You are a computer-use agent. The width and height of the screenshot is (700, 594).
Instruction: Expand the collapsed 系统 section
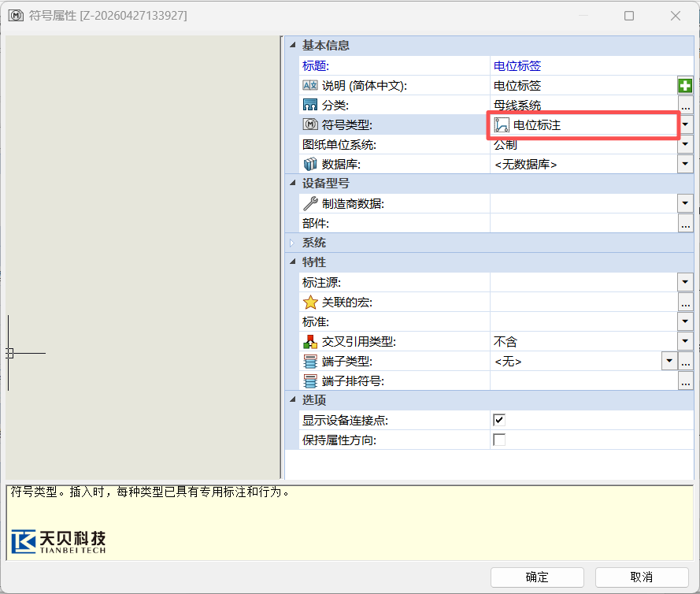293,243
